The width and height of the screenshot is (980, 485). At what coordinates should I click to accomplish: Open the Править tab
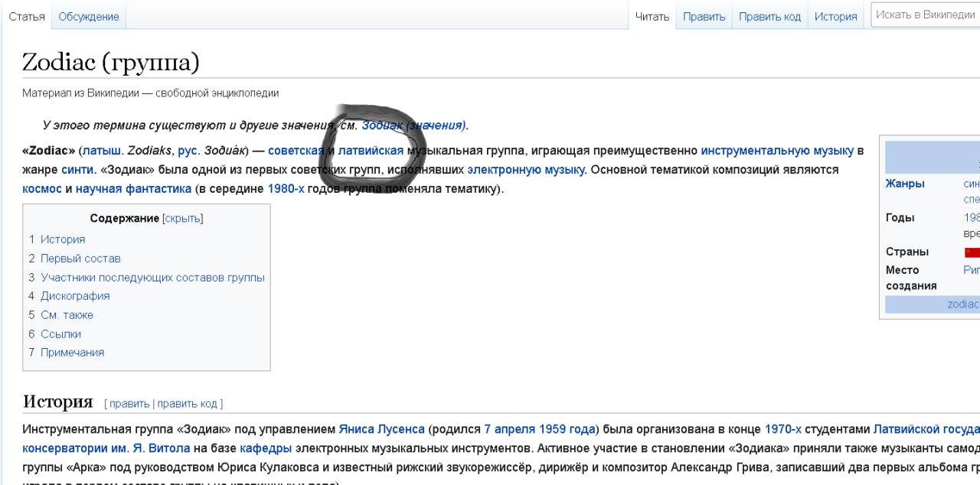click(x=704, y=16)
